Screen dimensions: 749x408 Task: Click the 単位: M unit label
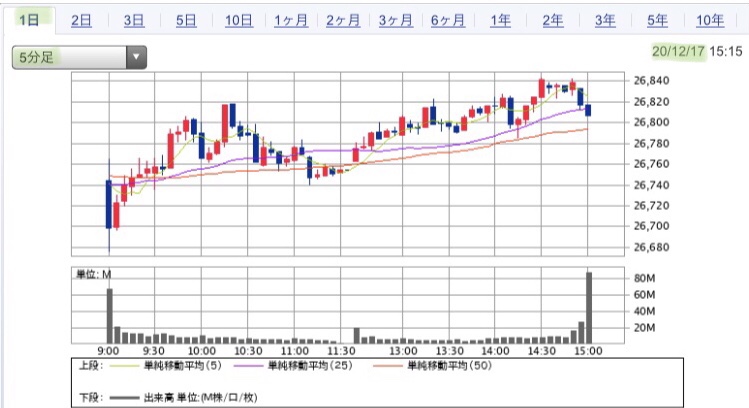pos(94,274)
